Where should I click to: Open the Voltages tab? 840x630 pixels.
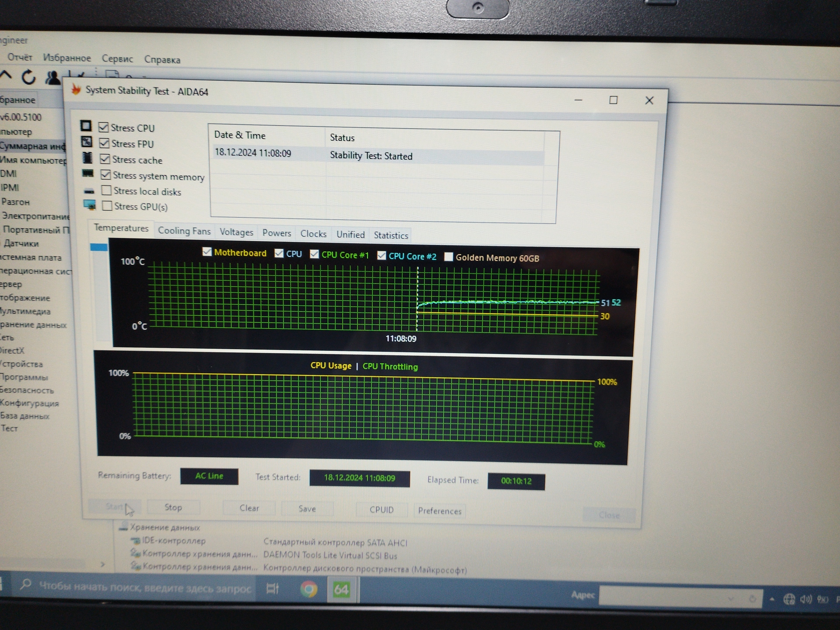(236, 232)
